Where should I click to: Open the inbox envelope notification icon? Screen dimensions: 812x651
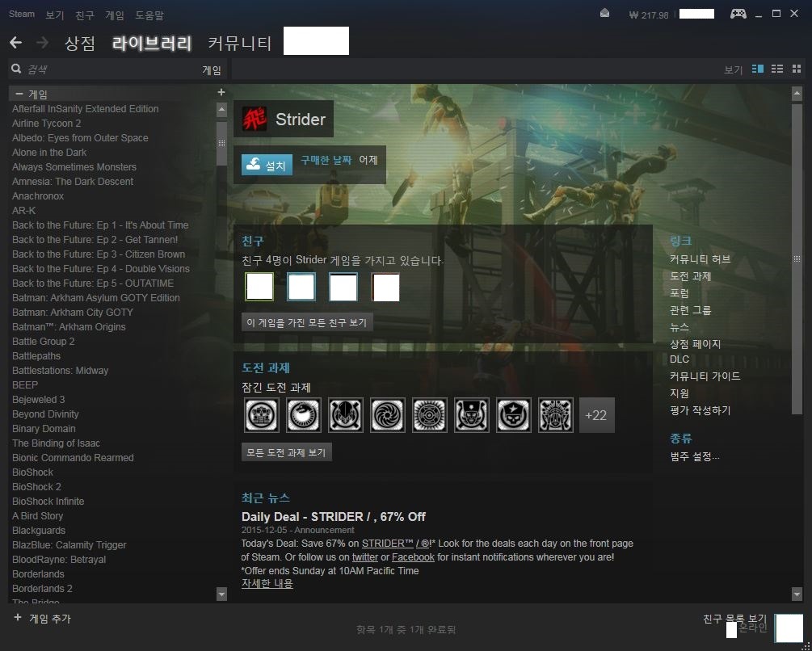point(604,14)
